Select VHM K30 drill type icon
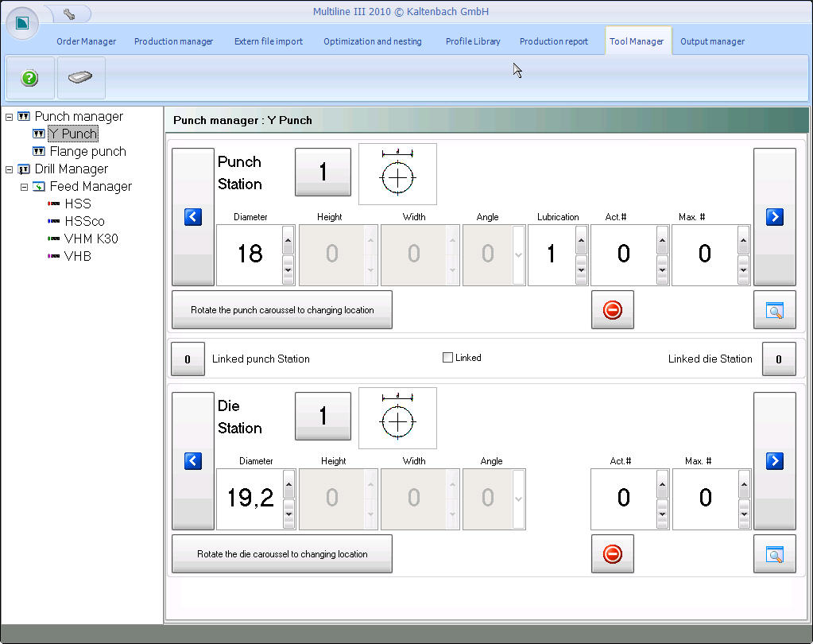 pyautogui.click(x=53, y=239)
